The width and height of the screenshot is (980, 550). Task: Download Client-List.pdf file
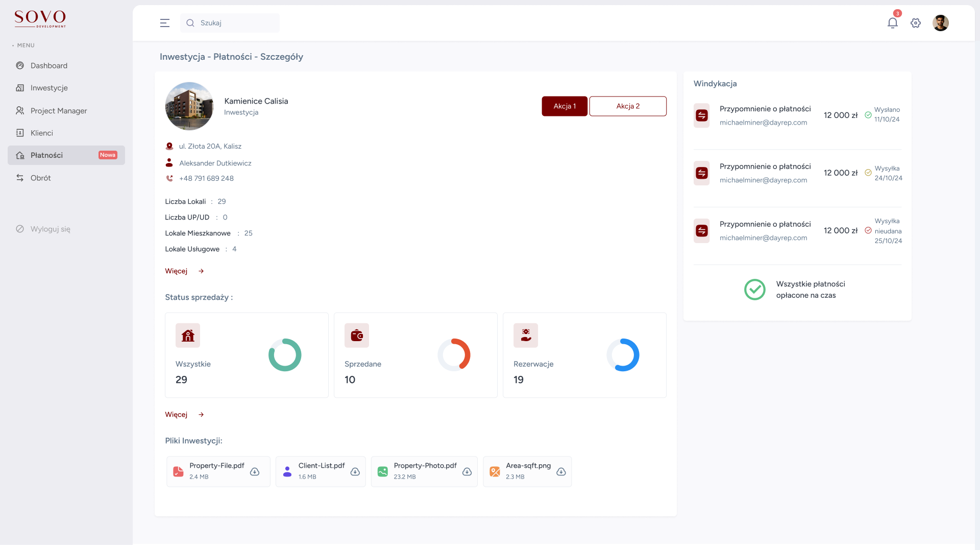[355, 471]
